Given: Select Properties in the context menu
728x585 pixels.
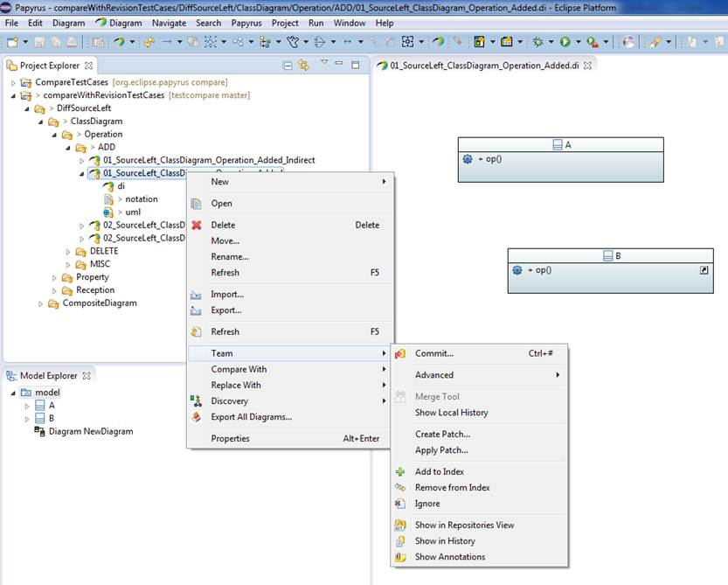Looking at the screenshot, I should pyautogui.click(x=289, y=439).
